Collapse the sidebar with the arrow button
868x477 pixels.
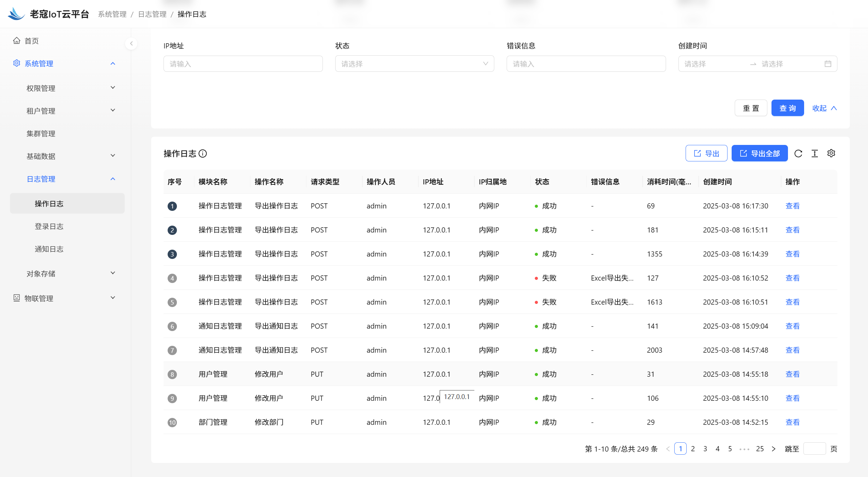point(131,44)
